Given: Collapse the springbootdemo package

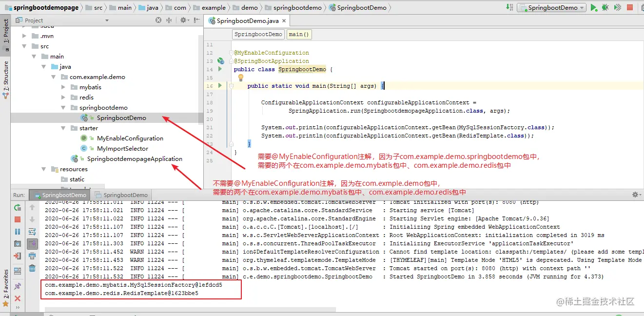Looking at the screenshot, I should click(x=63, y=108).
